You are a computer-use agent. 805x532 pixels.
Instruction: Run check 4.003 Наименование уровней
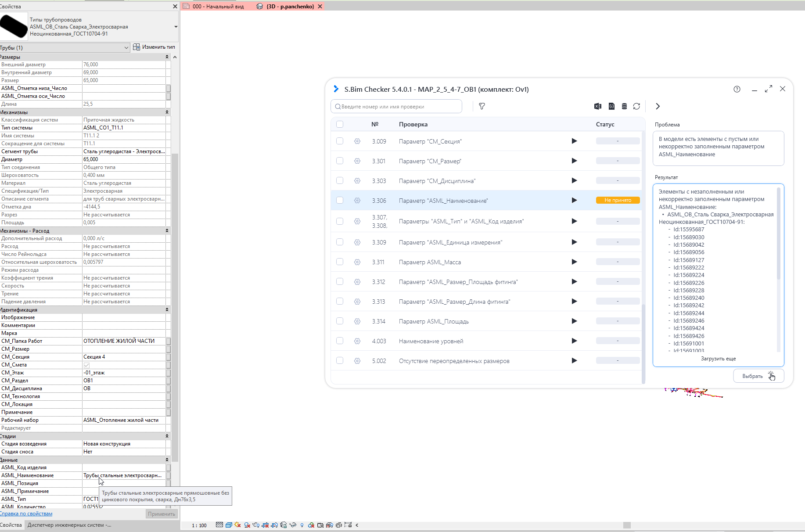tap(574, 341)
